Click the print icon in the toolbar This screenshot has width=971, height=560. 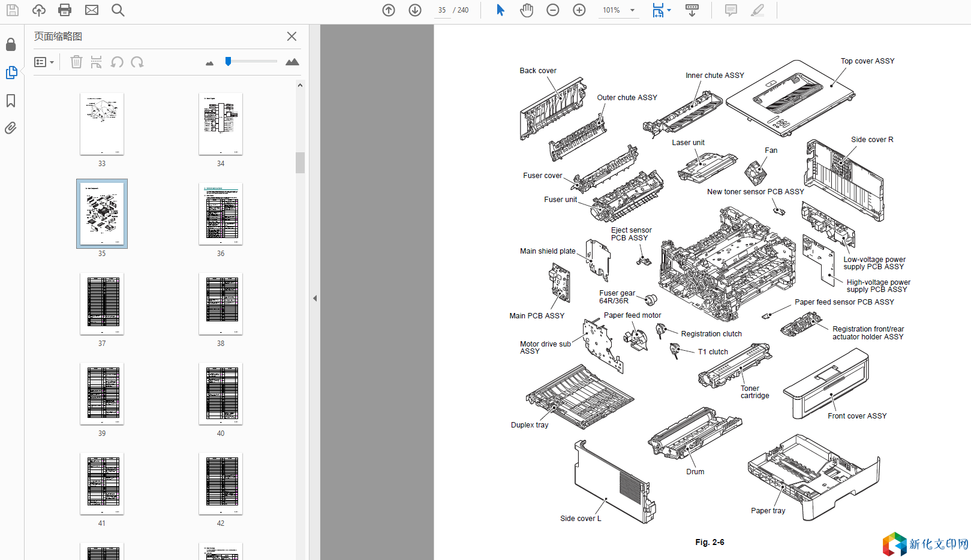(x=65, y=10)
